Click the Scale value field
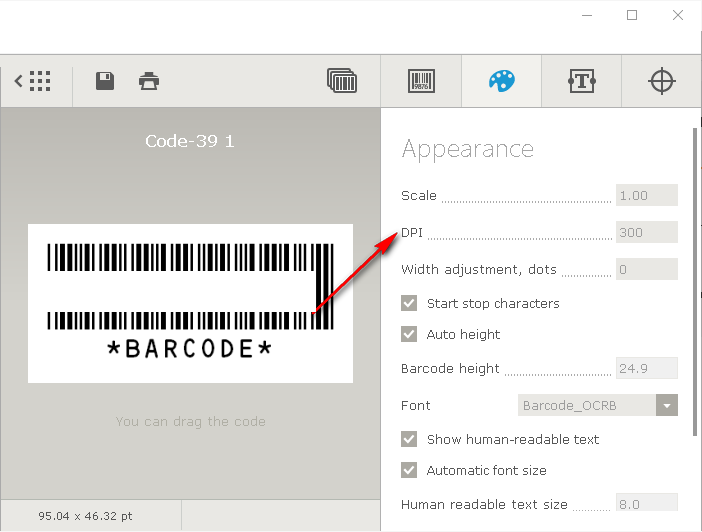 tap(646, 195)
